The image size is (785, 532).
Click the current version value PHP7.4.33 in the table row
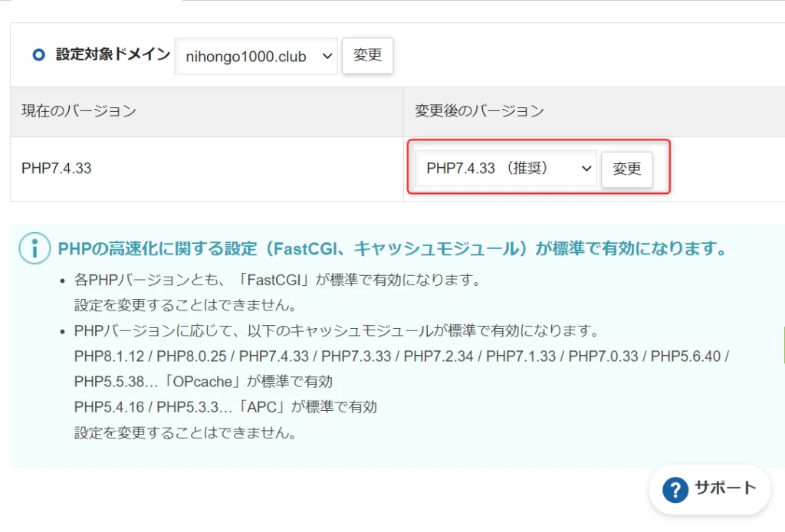click(57, 168)
